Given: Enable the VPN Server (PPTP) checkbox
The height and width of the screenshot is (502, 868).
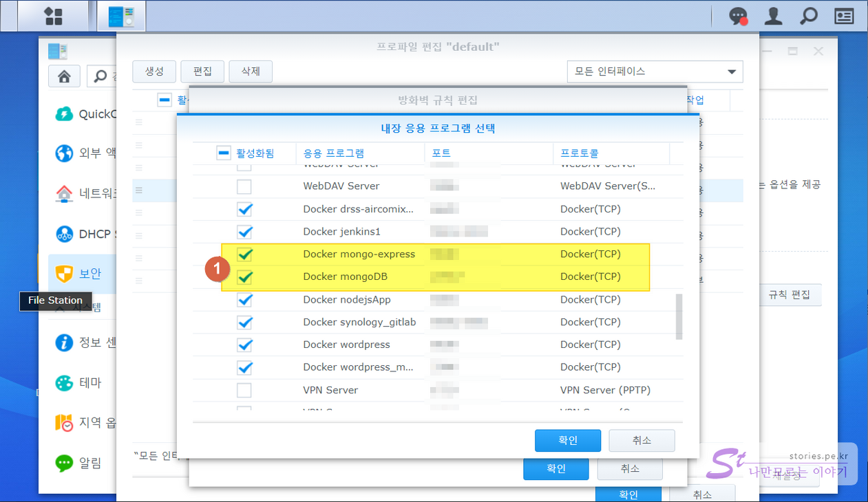Looking at the screenshot, I should click(x=244, y=391).
